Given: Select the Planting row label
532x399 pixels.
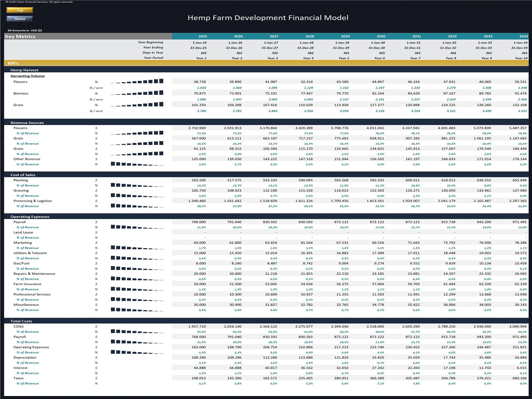Looking at the screenshot, I should (21, 180).
